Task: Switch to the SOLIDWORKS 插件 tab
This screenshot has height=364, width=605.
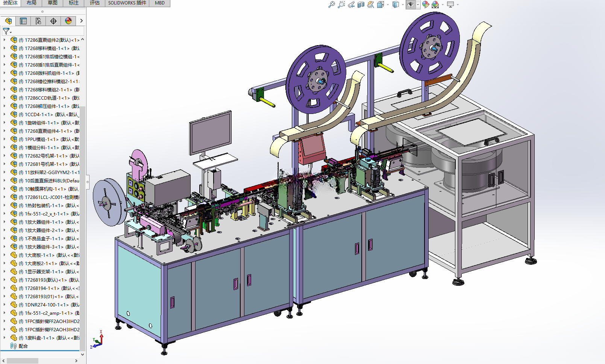Action: click(127, 3)
